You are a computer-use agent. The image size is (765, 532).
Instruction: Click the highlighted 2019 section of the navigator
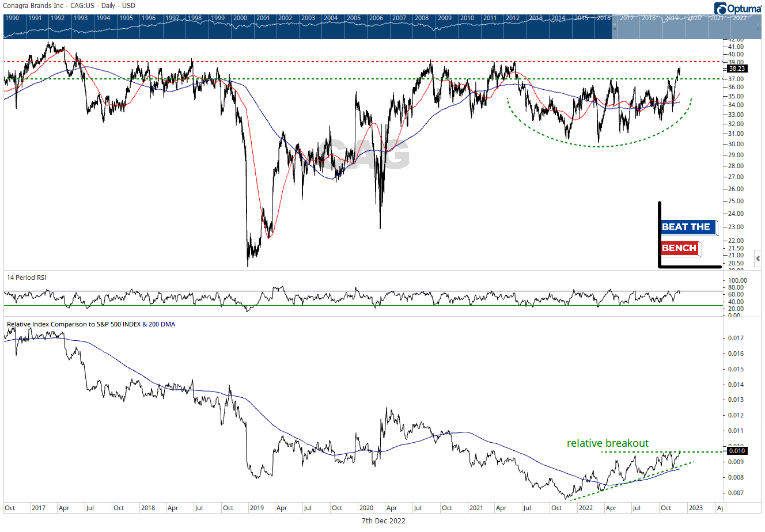(672, 18)
